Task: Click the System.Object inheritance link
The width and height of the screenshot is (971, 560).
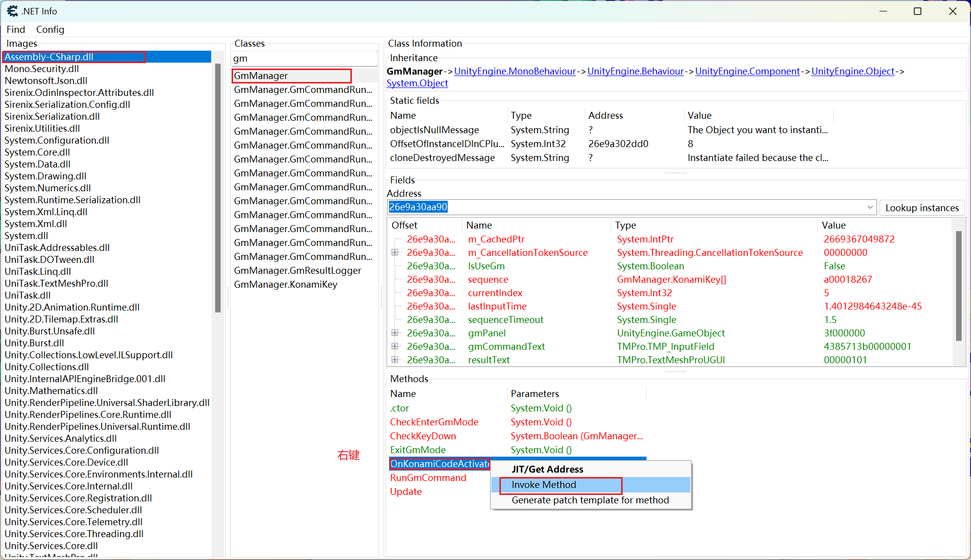Action: (x=417, y=83)
